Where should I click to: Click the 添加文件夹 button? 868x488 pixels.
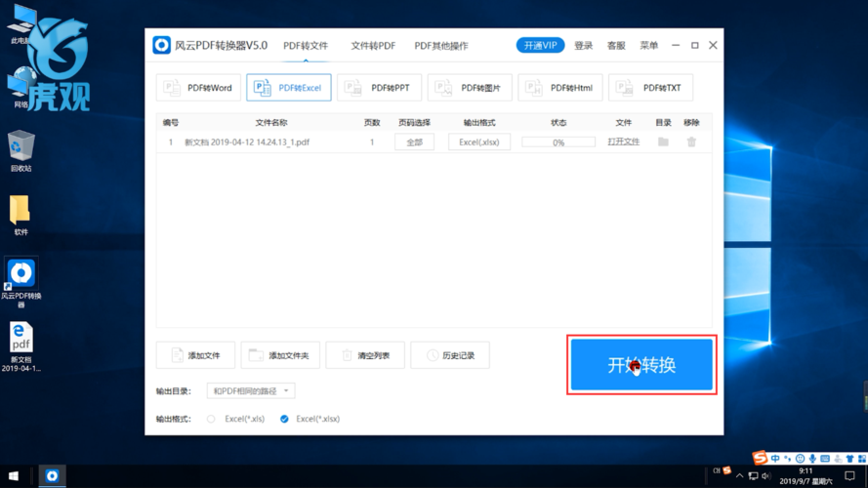coord(280,355)
